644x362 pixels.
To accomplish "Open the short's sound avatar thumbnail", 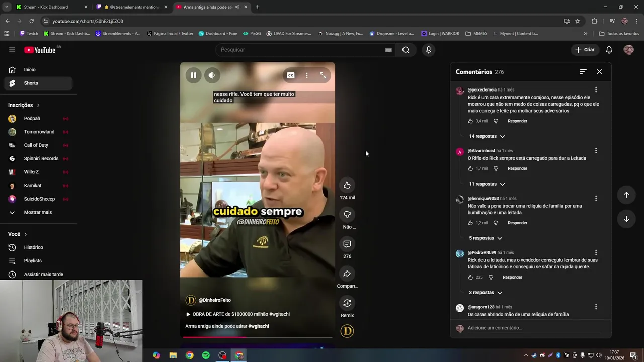I will [347, 331].
